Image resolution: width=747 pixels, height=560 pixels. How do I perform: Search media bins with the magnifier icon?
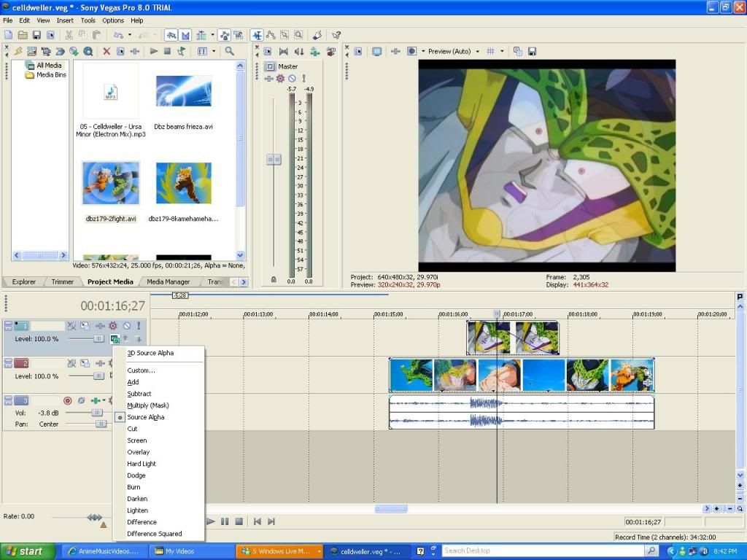229,51
